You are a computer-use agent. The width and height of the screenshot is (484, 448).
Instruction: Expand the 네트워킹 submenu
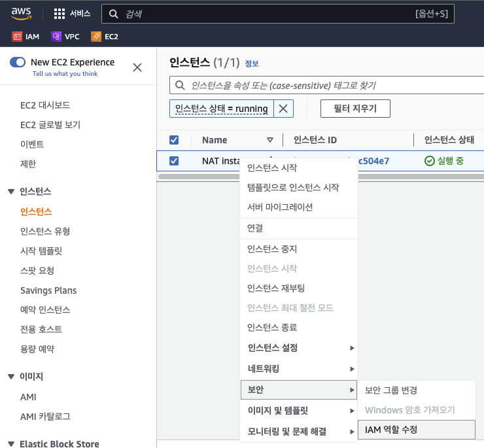coord(299,369)
